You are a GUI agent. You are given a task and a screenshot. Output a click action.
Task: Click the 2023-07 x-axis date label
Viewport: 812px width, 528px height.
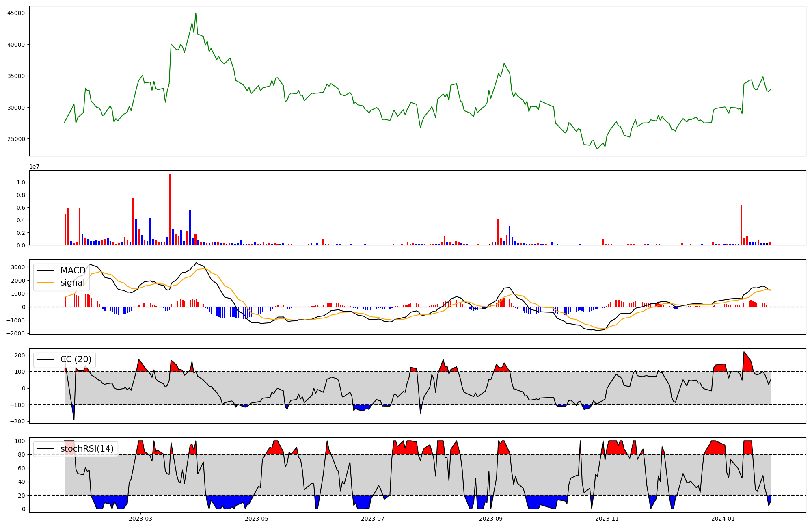[373, 519]
